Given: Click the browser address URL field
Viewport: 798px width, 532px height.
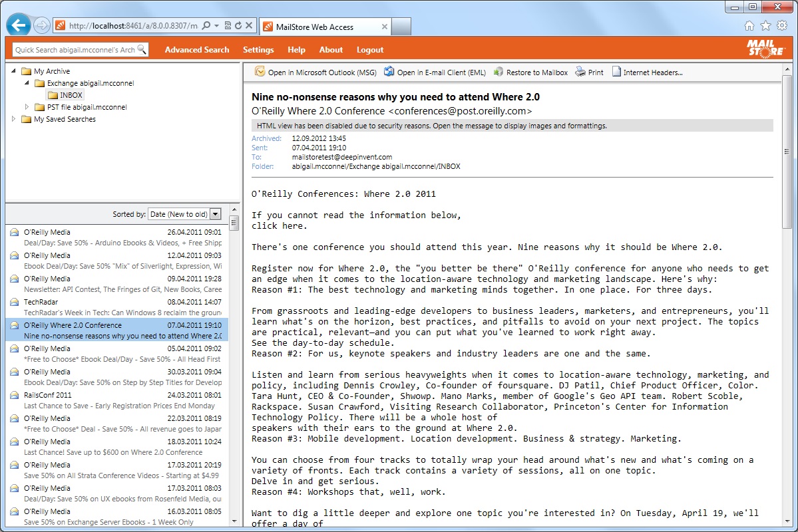Looking at the screenshot, I should click(x=133, y=25).
